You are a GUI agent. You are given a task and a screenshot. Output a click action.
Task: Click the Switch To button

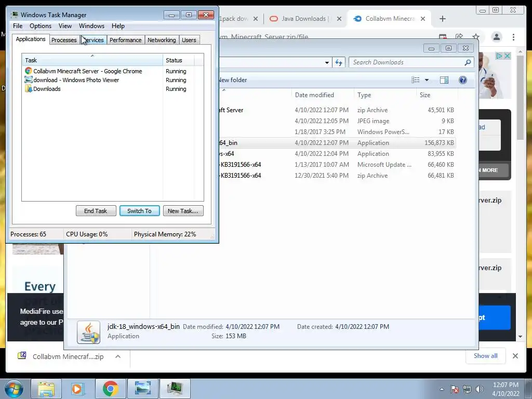139,211
